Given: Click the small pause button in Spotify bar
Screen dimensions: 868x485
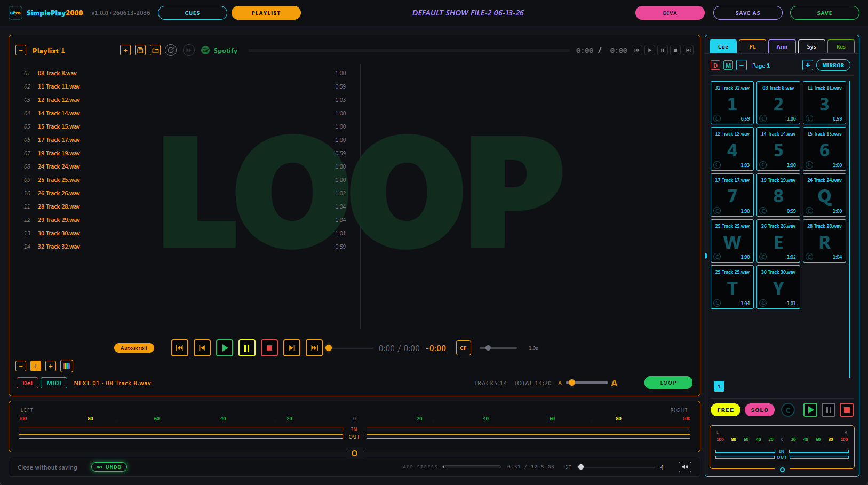Looking at the screenshot, I should (663, 50).
